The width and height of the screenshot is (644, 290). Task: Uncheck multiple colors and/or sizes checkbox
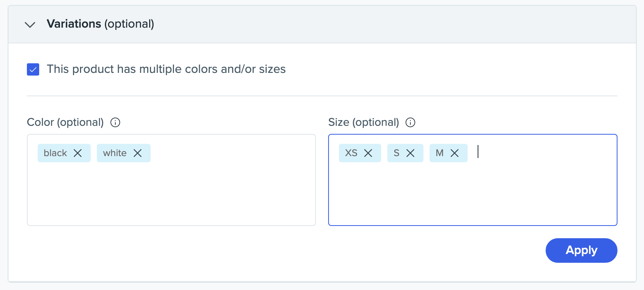[33, 69]
